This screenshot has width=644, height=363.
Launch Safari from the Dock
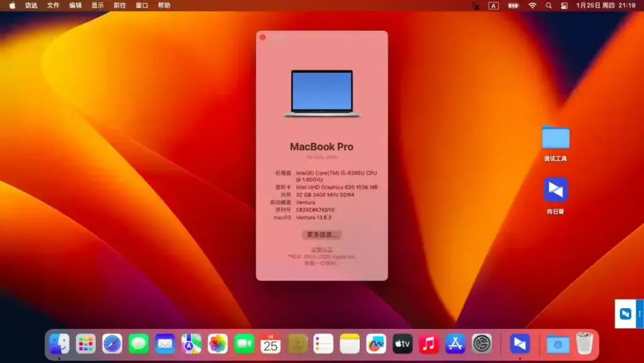tap(112, 343)
